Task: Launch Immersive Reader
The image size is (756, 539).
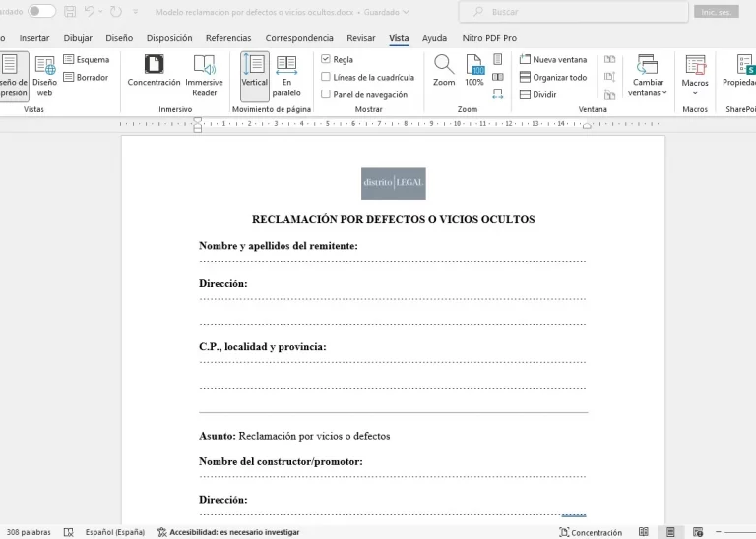Action: [204, 76]
